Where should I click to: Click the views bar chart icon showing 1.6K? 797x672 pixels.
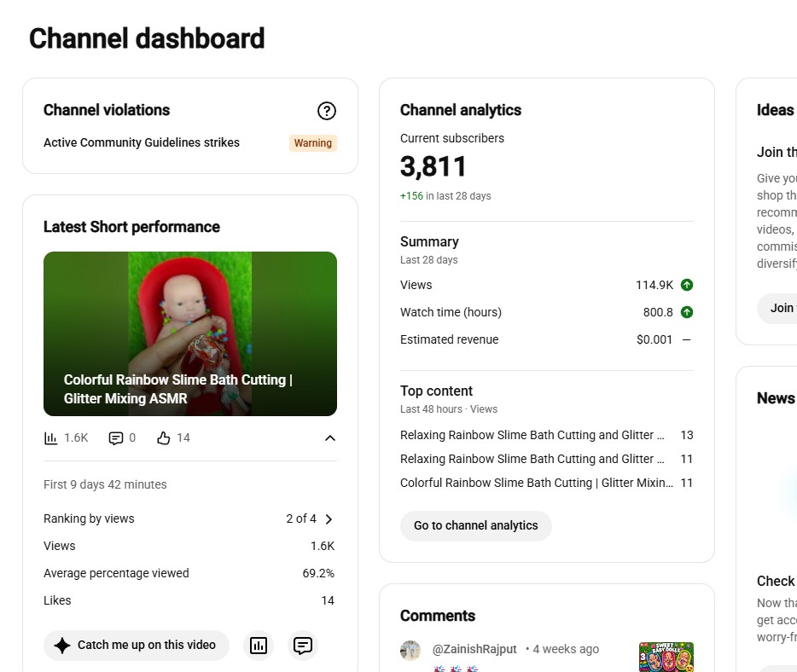[x=51, y=437]
